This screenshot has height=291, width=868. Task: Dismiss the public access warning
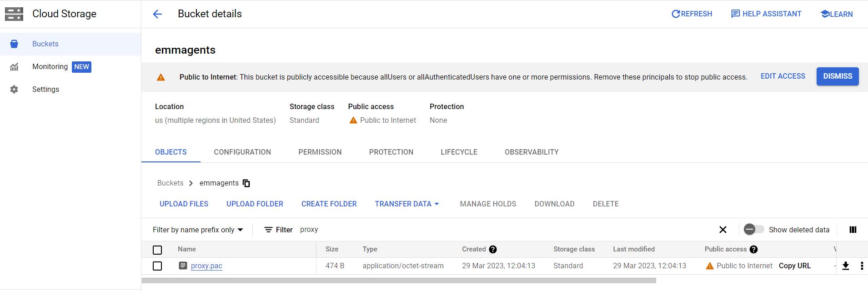837,76
